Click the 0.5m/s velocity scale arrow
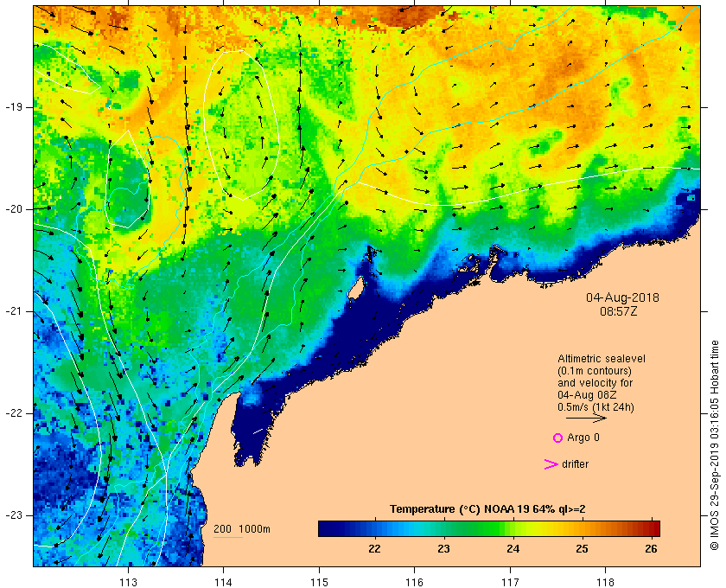The image size is (726, 588). point(586,418)
